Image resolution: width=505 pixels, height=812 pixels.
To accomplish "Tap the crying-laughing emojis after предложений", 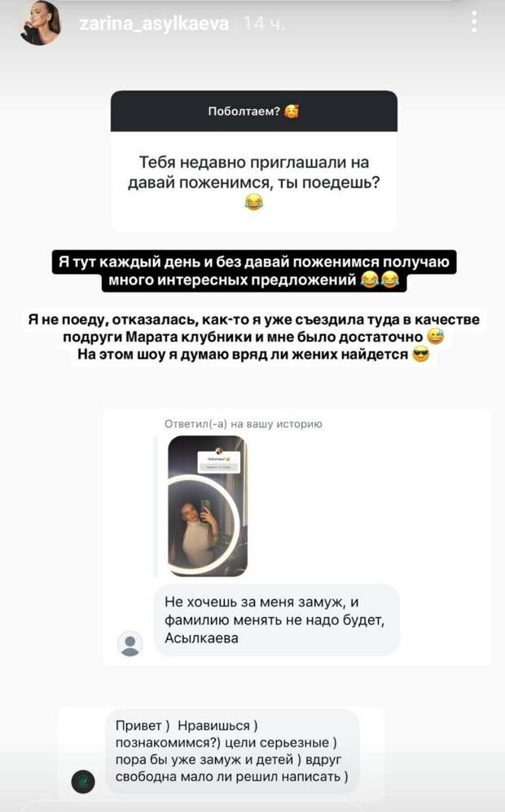I will (x=380, y=280).
